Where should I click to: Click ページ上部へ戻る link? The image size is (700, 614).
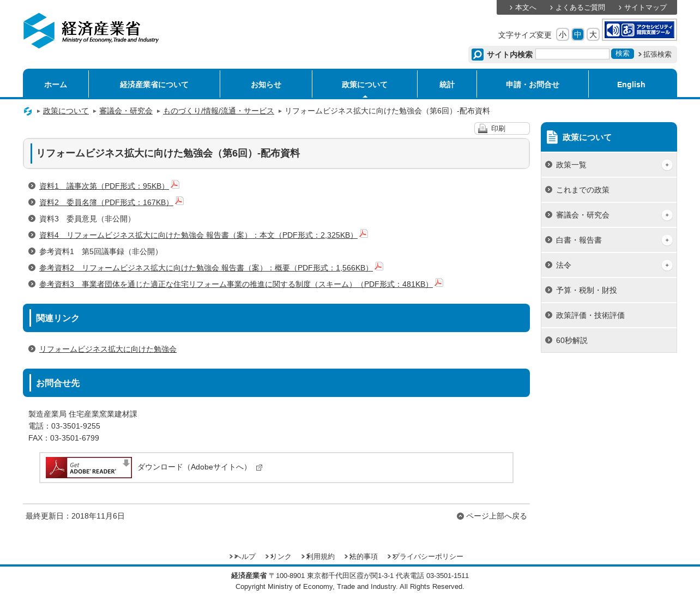[496, 516]
